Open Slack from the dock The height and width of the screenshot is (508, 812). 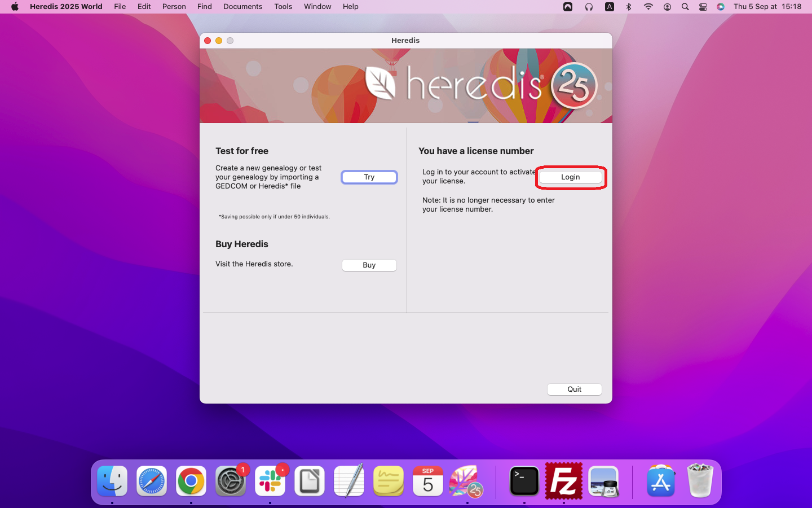(270, 481)
